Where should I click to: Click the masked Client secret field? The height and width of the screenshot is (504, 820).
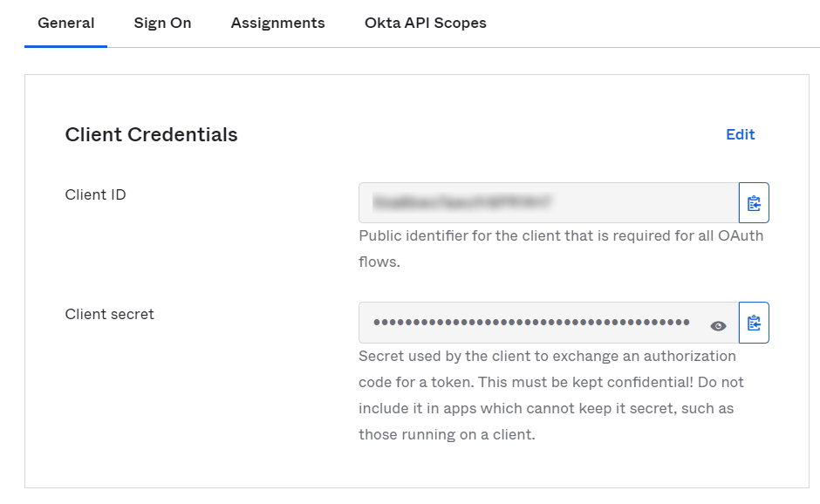click(549, 323)
